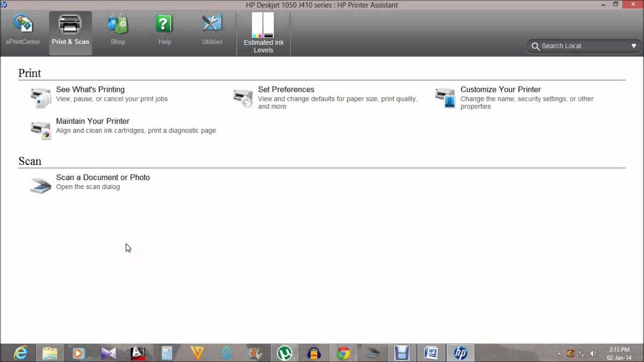Click 'Change the name, security settings' description
This screenshot has height=362, width=644.
coord(527,103)
